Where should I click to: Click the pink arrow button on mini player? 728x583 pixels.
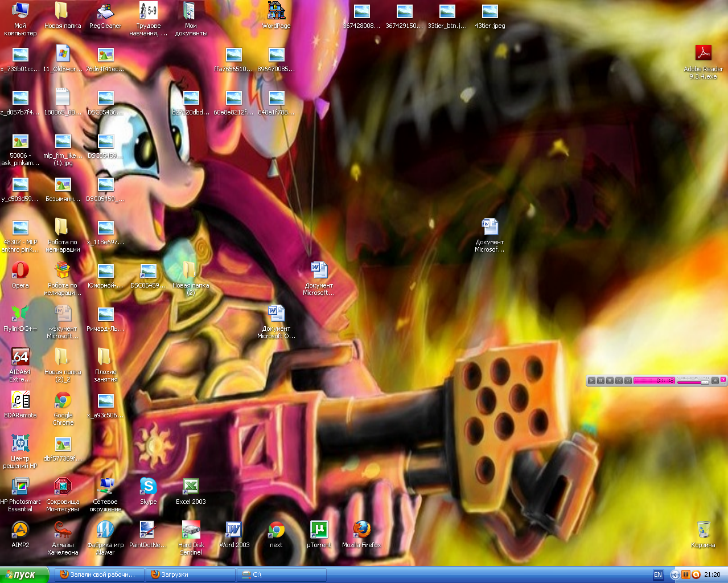click(x=723, y=379)
